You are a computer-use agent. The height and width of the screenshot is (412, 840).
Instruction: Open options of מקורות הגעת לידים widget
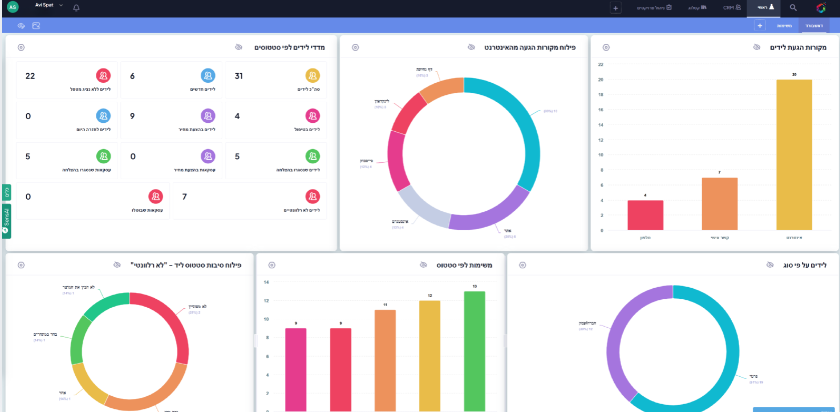606,47
